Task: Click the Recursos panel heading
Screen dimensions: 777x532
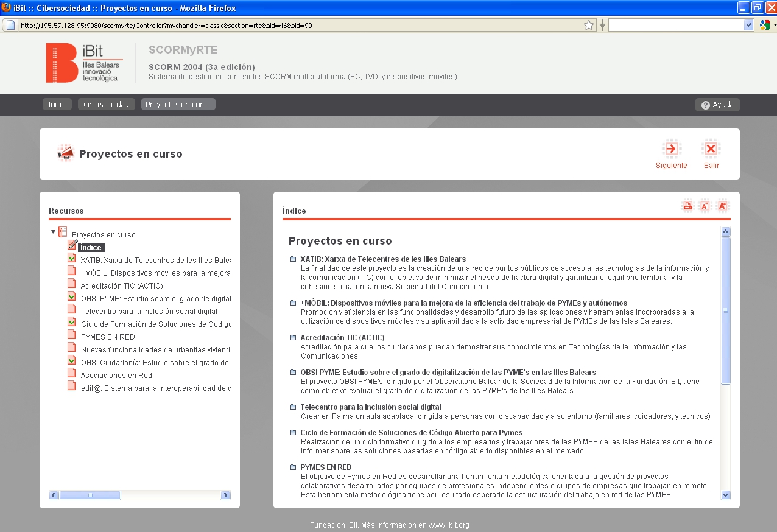Action: tap(66, 211)
